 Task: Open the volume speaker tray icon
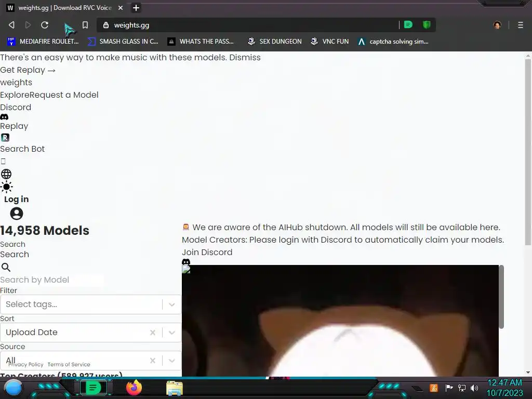[x=474, y=388]
